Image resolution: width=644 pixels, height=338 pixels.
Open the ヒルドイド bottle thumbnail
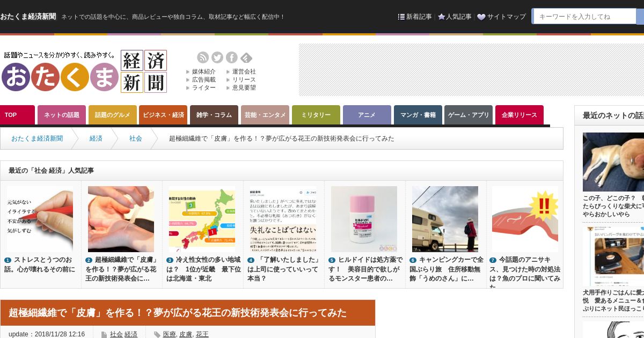point(364,219)
